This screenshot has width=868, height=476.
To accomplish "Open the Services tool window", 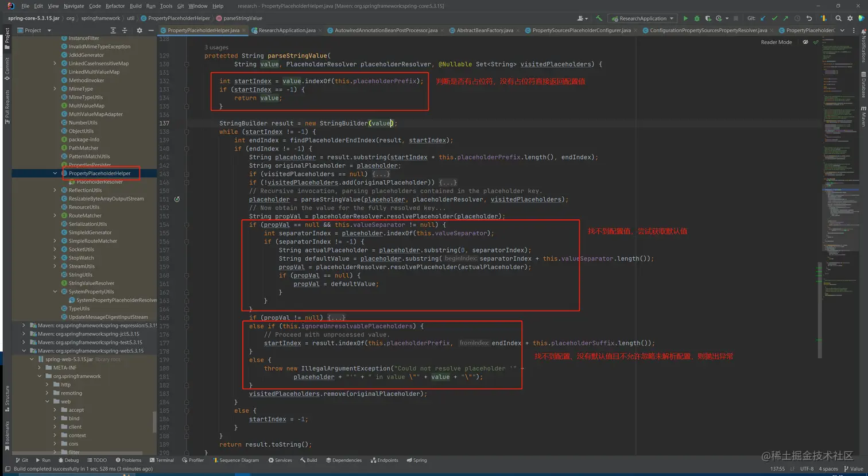I will click(x=280, y=460).
